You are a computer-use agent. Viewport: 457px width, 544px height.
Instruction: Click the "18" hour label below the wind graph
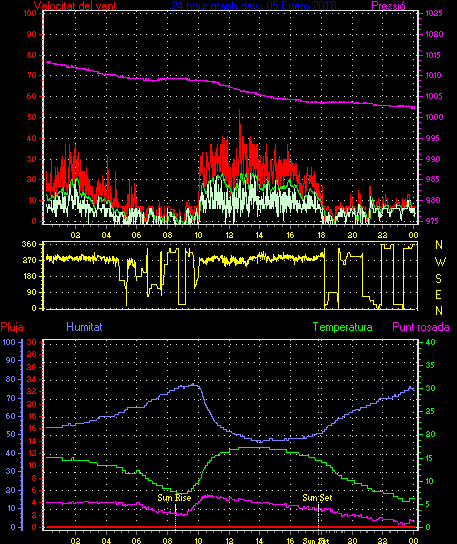click(321, 235)
